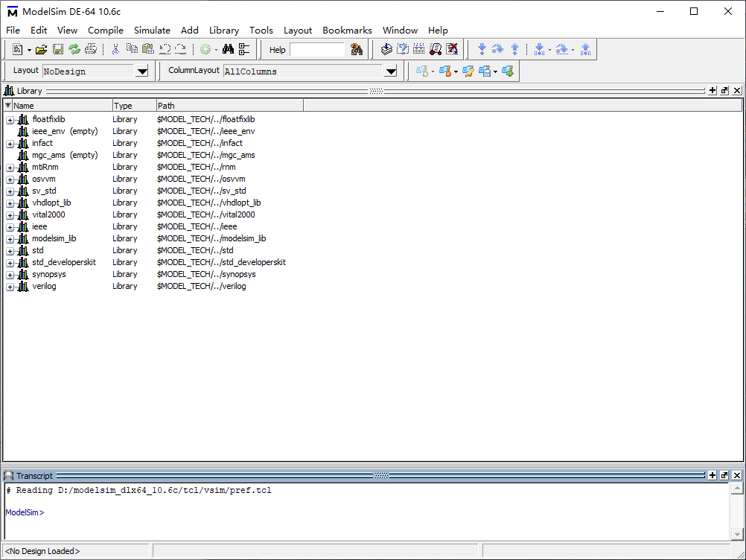
Task: Click the Save disk icon in toolbar
Action: click(x=58, y=49)
